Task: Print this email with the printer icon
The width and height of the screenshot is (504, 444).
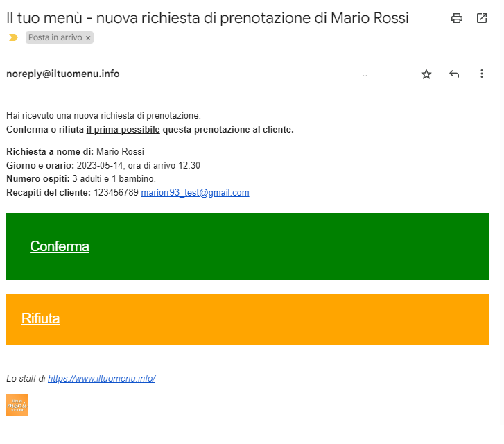Action: [x=456, y=19]
